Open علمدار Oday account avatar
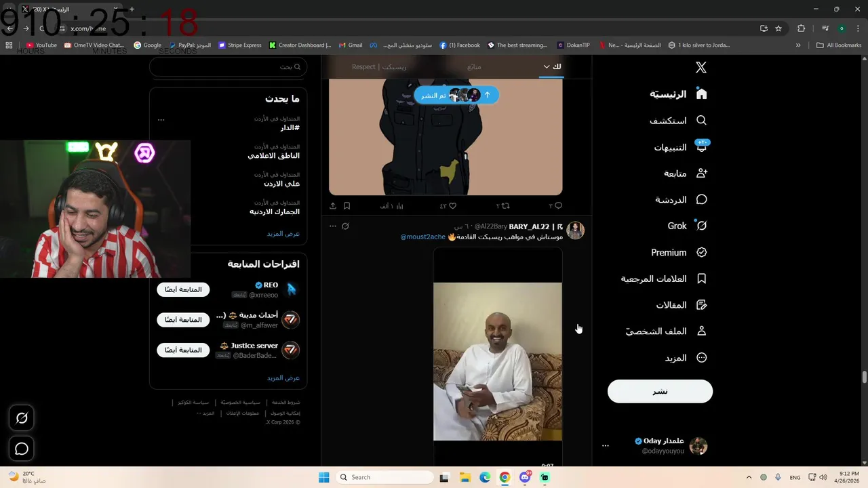868x488 pixels. tap(698, 446)
